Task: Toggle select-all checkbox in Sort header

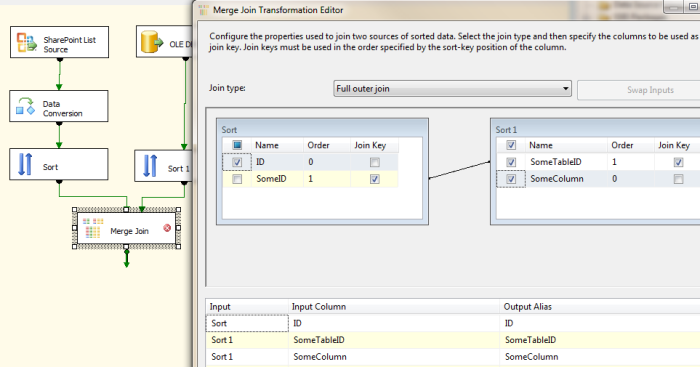Action: coord(237,145)
